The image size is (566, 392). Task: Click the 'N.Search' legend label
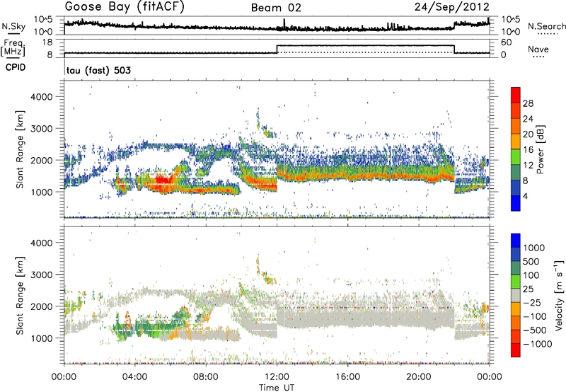(547, 26)
